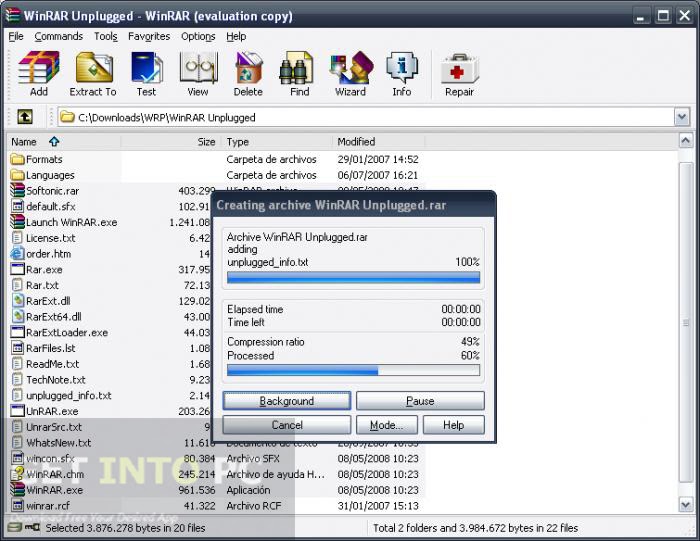Click the Softonic.rar archive icon
The image size is (700, 541).
(17, 191)
